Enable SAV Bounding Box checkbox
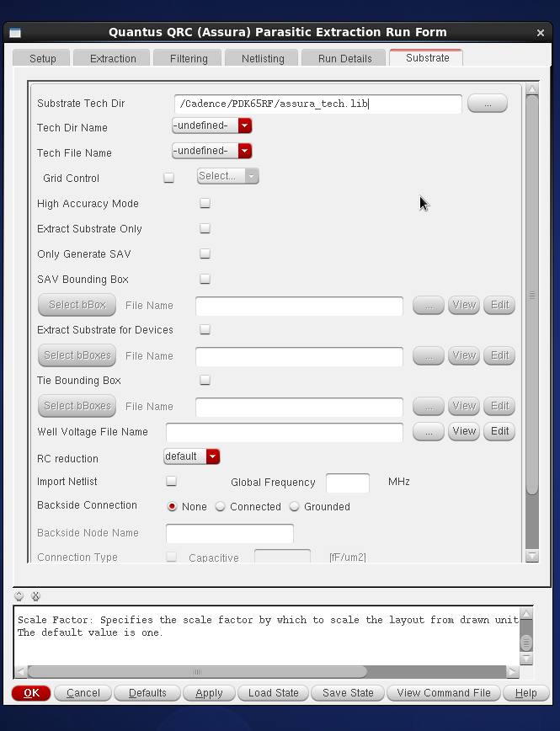The width and height of the screenshot is (560, 731). [205, 279]
